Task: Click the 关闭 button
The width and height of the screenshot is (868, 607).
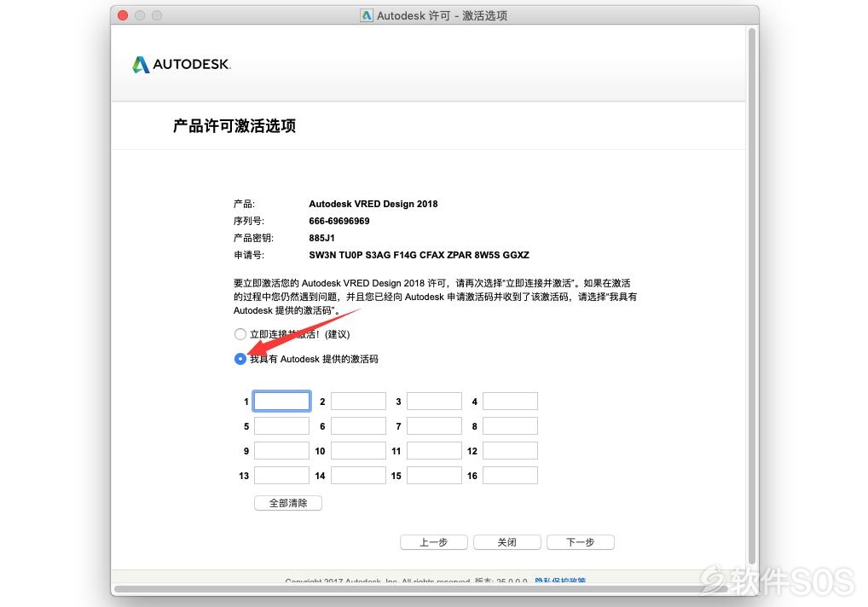Action: click(x=507, y=542)
